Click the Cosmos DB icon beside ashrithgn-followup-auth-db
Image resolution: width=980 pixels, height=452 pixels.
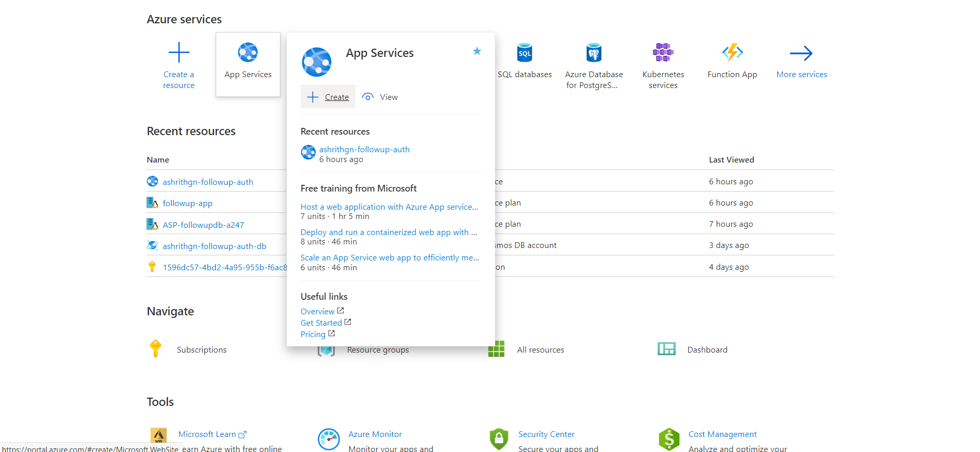(x=152, y=245)
